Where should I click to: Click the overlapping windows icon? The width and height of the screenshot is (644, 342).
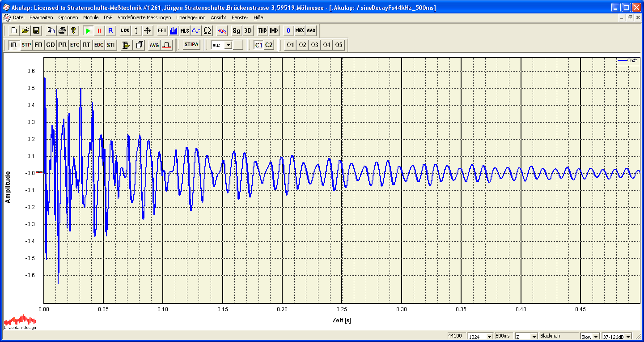click(140, 45)
